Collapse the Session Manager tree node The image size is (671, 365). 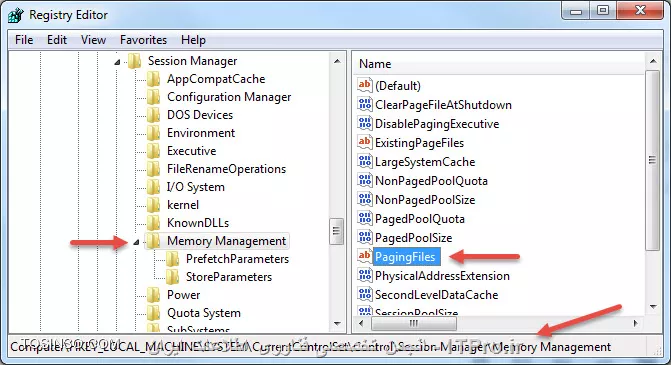(117, 62)
